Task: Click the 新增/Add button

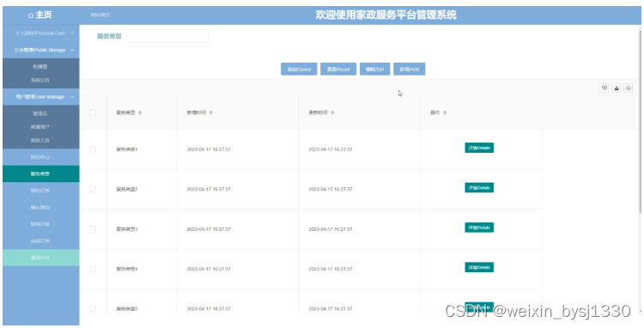Action: [x=410, y=69]
